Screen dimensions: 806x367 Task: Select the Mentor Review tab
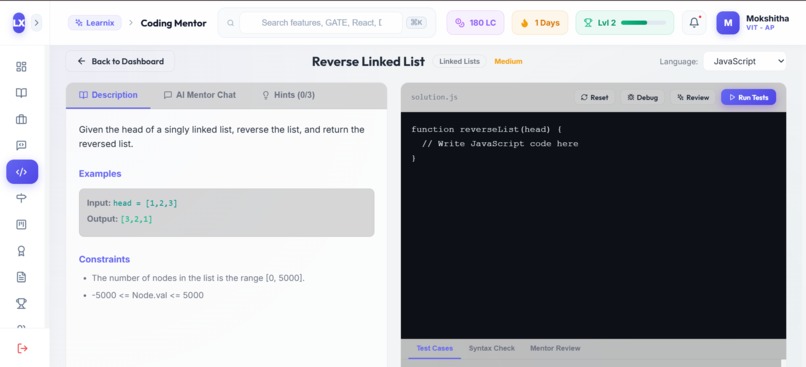[555, 348]
